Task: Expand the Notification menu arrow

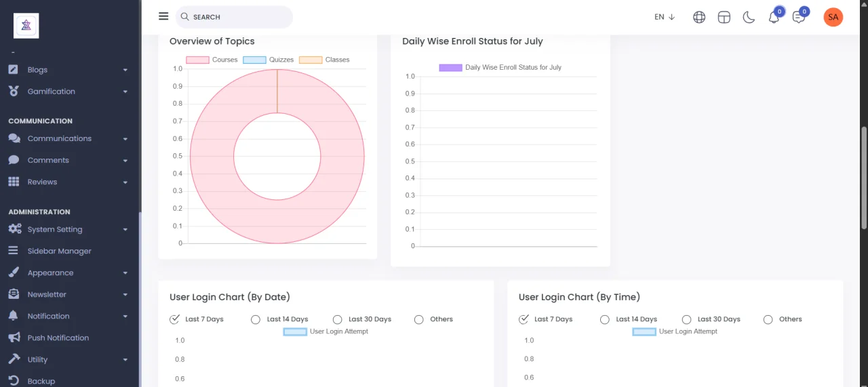Action: point(125,317)
